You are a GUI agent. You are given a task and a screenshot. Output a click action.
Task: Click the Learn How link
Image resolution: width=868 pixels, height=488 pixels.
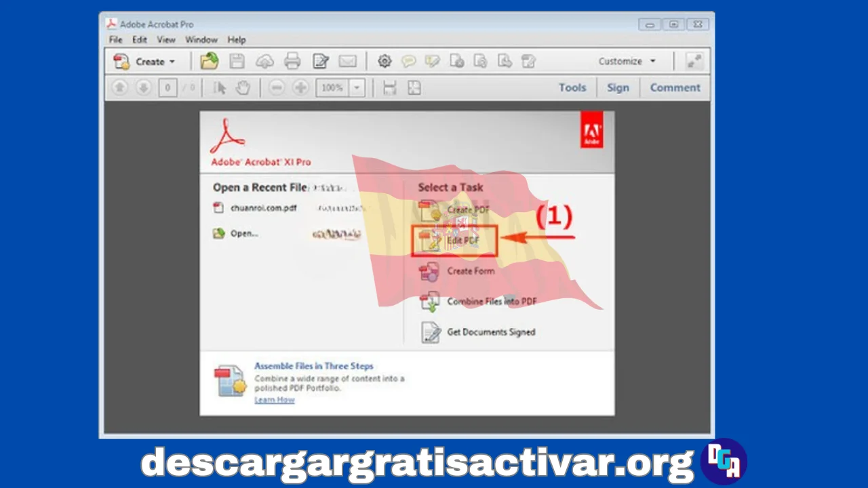tap(275, 400)
